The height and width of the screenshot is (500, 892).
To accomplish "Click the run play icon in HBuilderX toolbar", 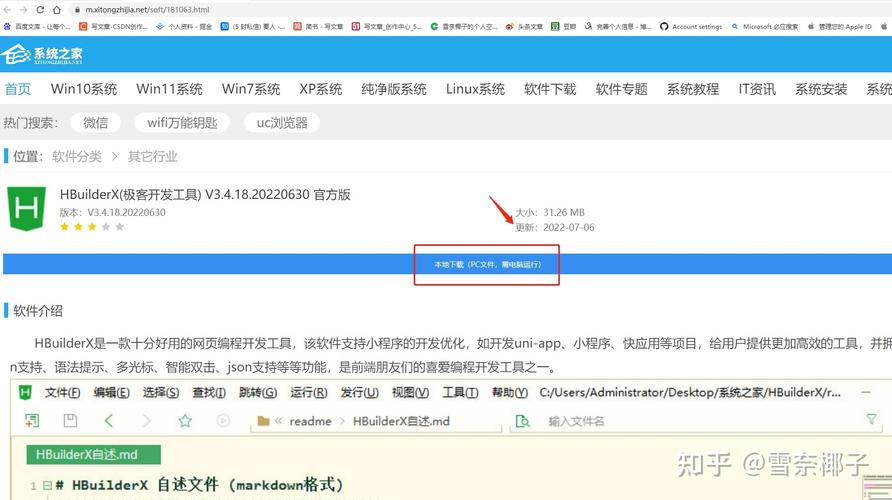I will click(223, 421).
